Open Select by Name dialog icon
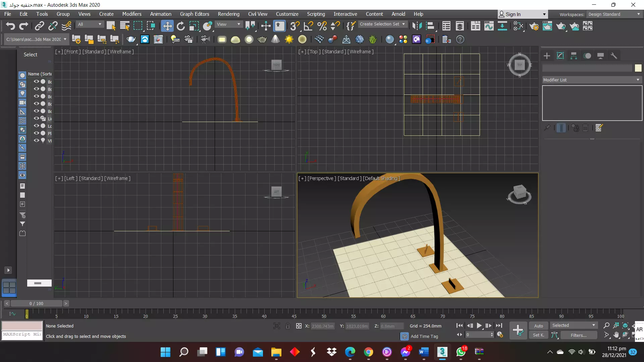This screenshot has height=362, width=644. tap(124, 26)
